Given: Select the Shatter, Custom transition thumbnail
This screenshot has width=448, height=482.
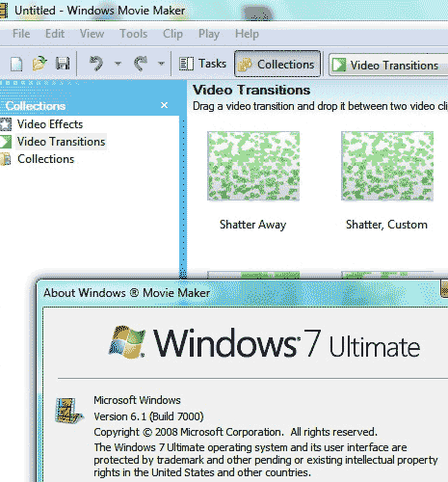Looking at the screenshot, I should pyautogui.click(x=387, y=166).
